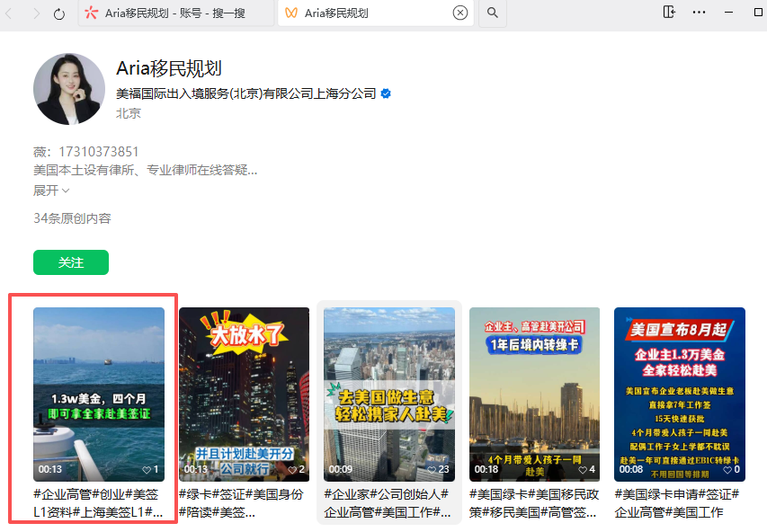Open search with the magnifier icon

pyautogui.click(x=493, y=13)
